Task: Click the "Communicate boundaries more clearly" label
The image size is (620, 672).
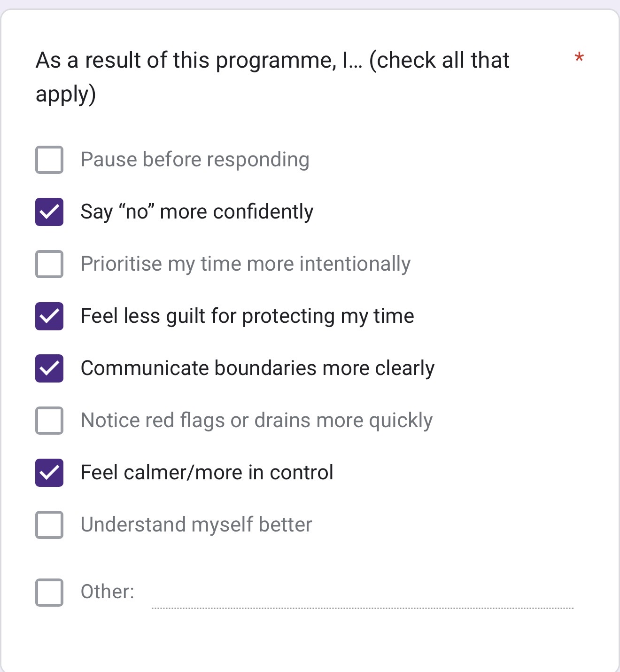Action: tap(257, 368)
